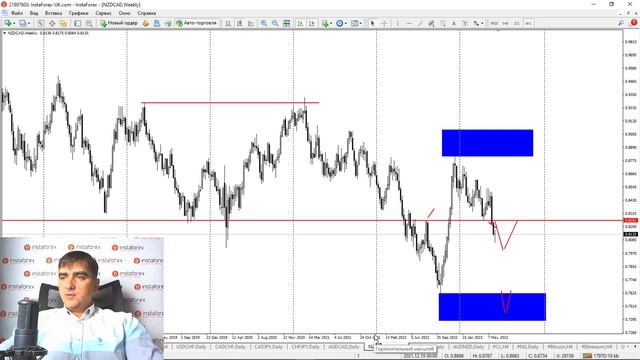Select the W1 timeframe button
The height and width of the screenshot is (360, 640).
click(528, 23)
